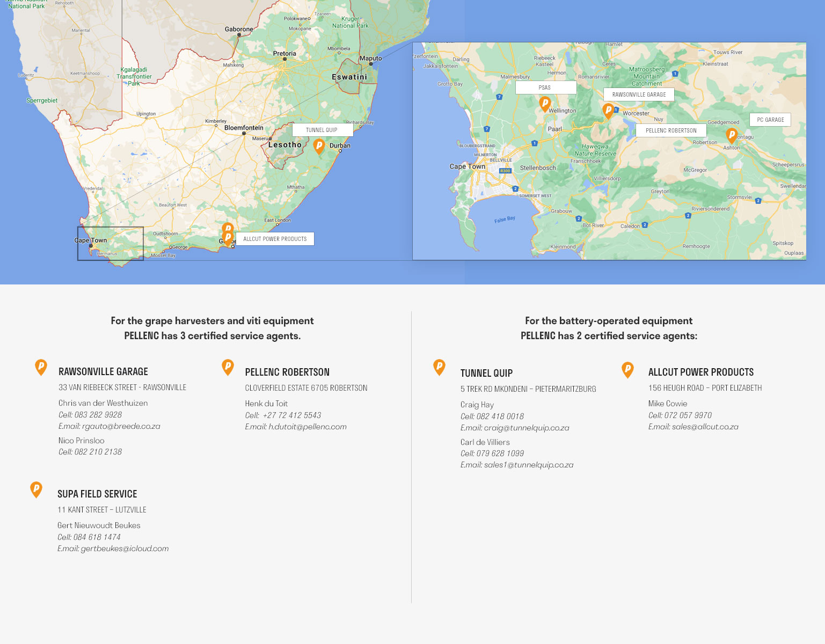Click Lesotho label on the map
The image size is (825, 644).
pyautogui.click(x=284, y=145)
